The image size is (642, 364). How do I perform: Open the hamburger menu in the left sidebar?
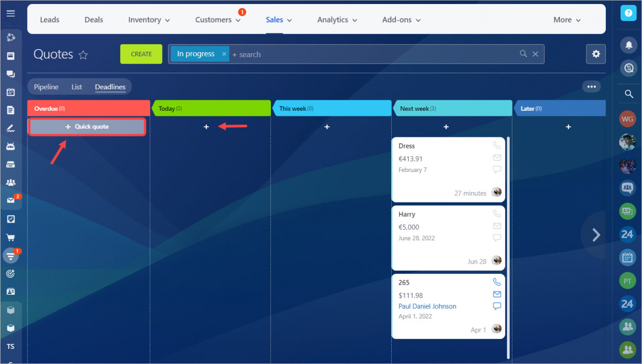point(11,14)
